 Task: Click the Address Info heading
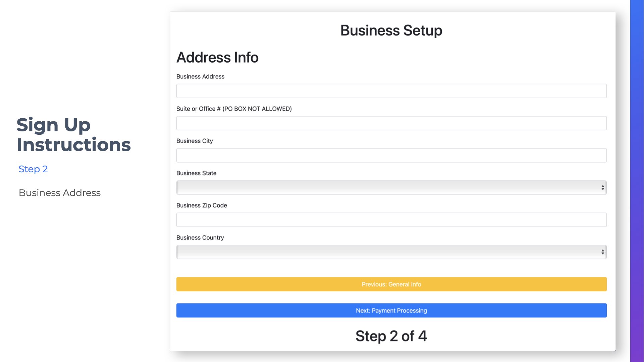pos(217,57)
